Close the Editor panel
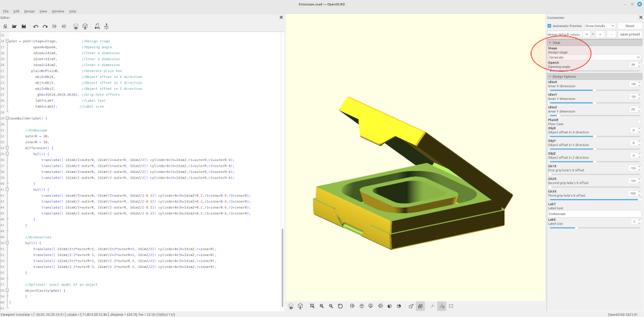 281,17
